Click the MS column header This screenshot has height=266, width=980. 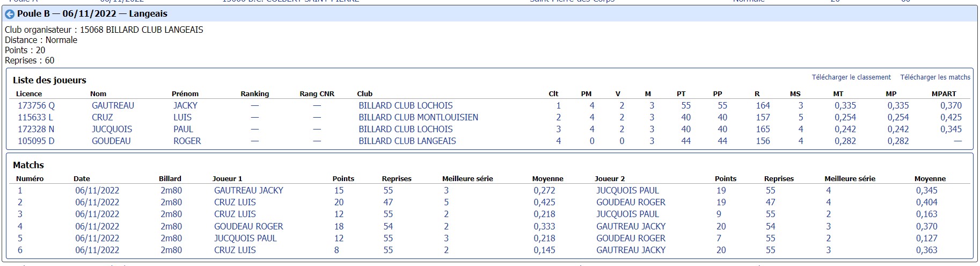(x=795, y=94)
